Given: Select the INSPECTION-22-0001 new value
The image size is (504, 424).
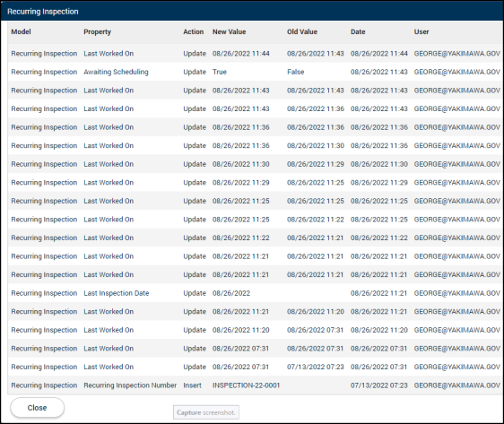Looking at the screenshot, I should click(247, 385).
